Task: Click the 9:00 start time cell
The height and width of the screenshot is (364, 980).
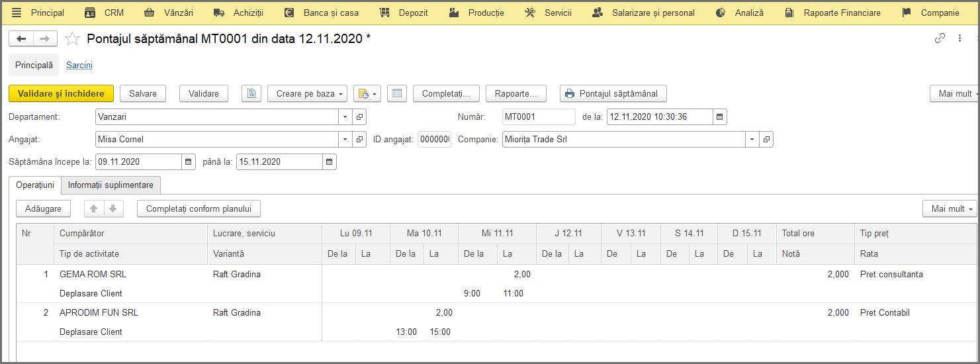Action: pos(476,293)
